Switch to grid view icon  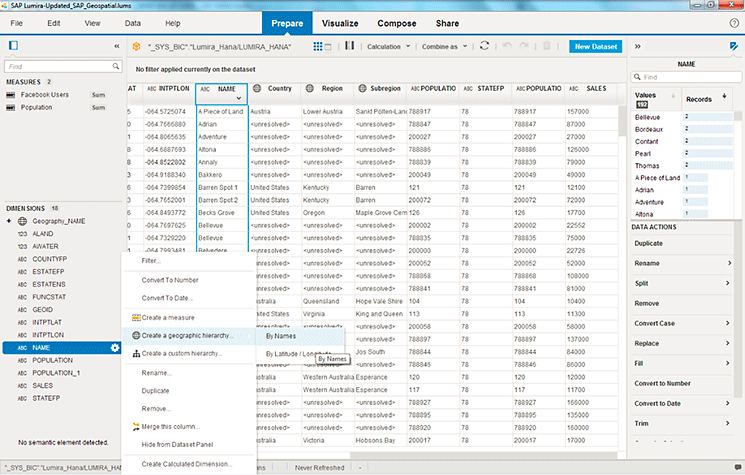[317, 46]
